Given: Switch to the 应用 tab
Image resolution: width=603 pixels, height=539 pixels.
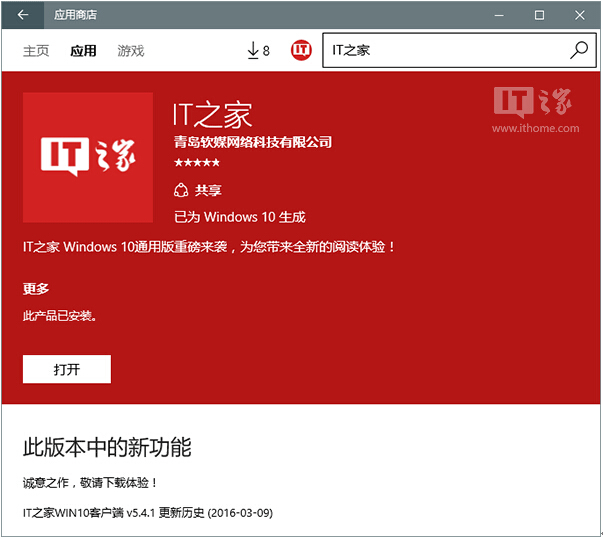Looking at the screenshot, I should tap(83, 51).
